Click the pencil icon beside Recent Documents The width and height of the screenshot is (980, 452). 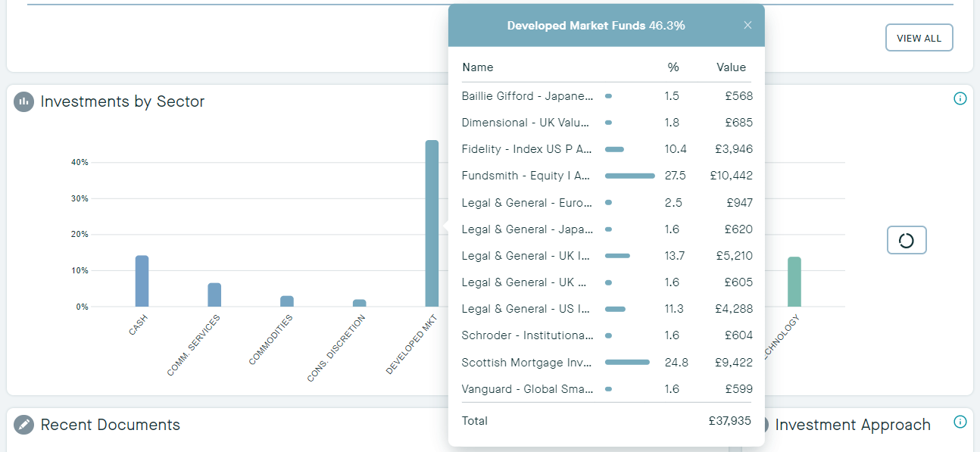(x=23, y=425)
